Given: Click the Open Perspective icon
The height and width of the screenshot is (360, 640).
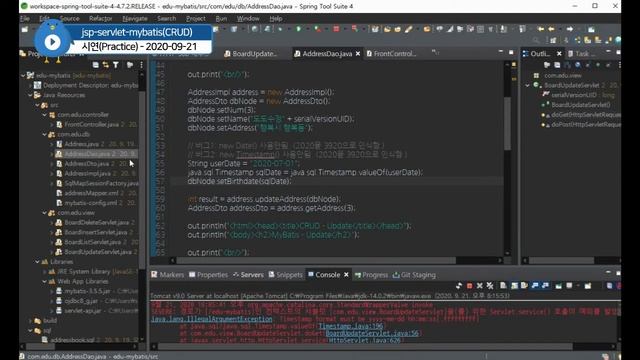Looking at the screenshot, I should pos(553,40).
